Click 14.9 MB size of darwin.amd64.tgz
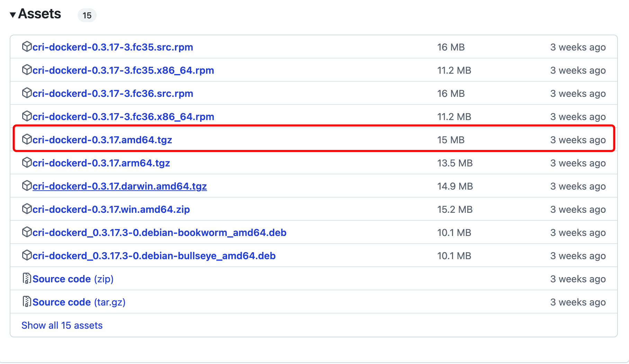 (x=455, y=186)
